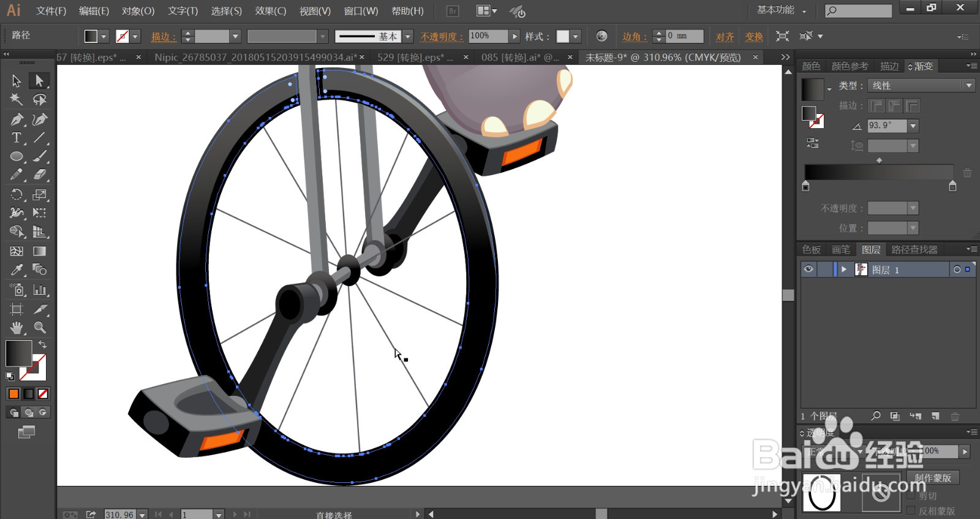Open the 效果(C) menu
The width and height of the screenshot is (980, 519).
pos(270,11)
